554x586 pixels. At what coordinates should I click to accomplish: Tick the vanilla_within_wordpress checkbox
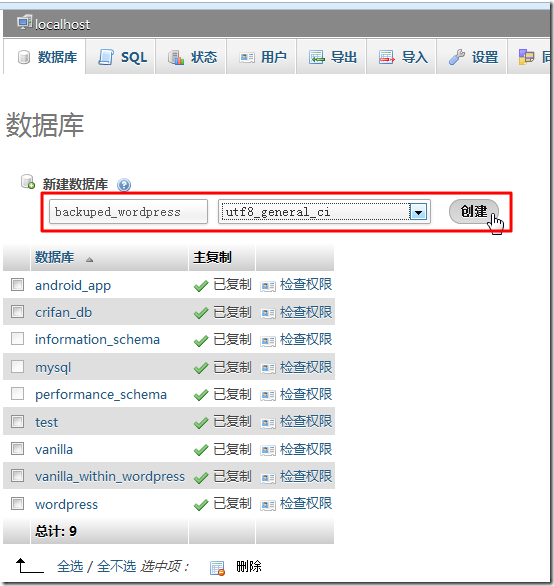(x=18, y=476)
